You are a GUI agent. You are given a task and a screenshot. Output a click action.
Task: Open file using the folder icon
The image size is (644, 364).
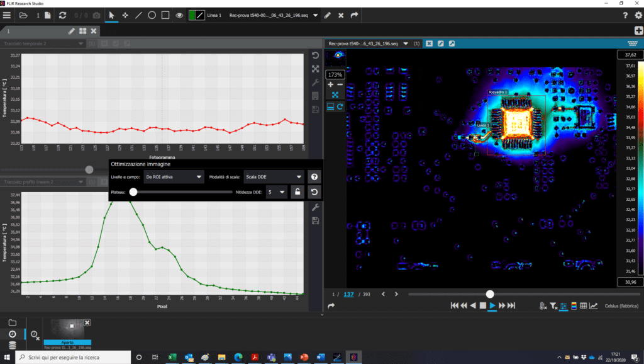23,15
